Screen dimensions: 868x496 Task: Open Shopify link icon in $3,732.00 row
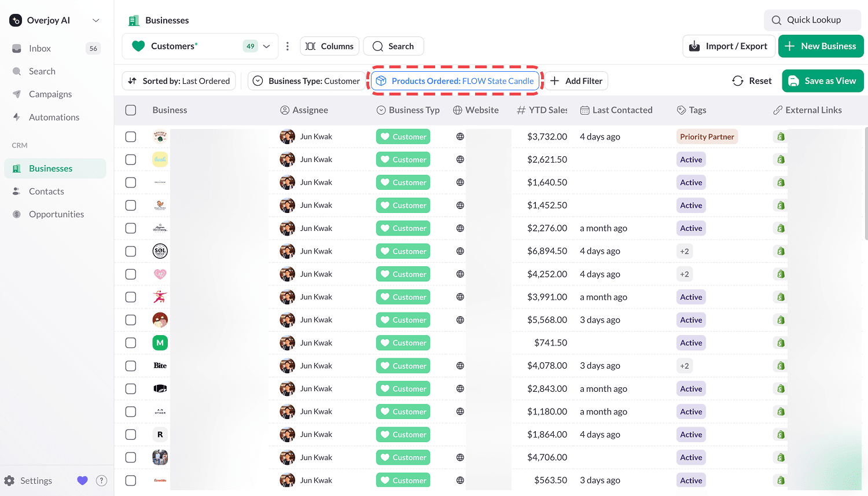(x=781, y=137)
